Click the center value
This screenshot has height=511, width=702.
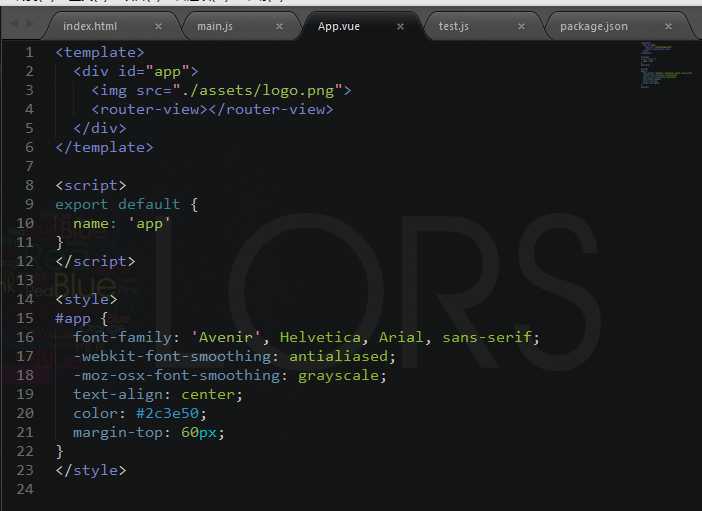208,395
